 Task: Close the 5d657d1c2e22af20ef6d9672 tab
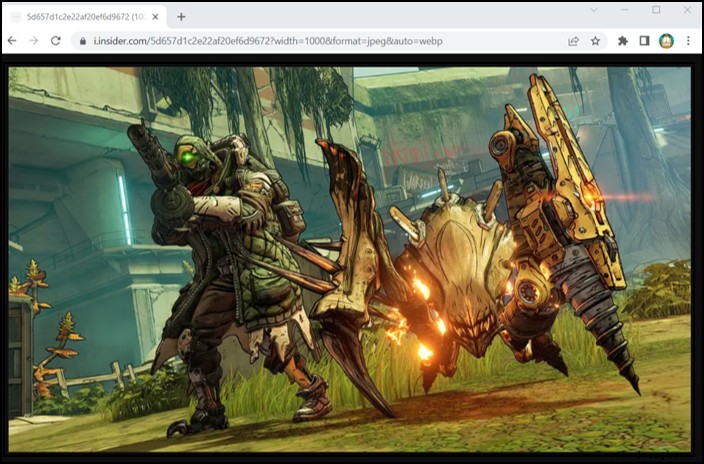pos(155,17)
